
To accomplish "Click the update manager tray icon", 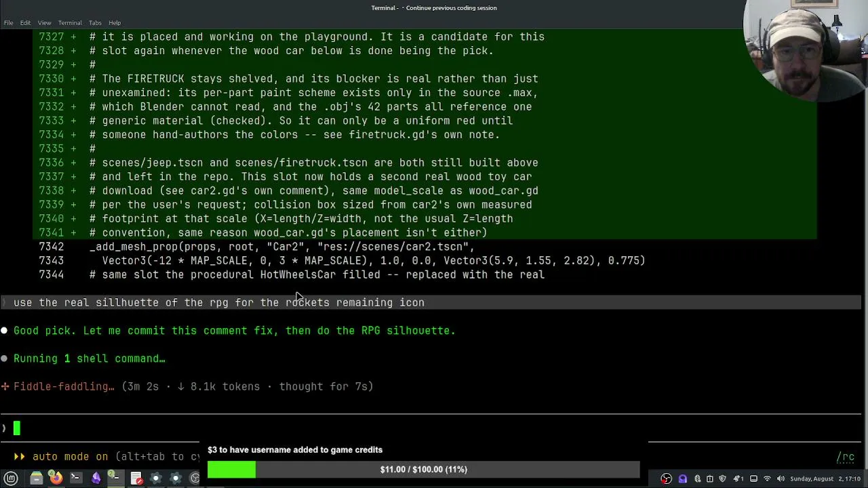I will click(x=710, y=479).
